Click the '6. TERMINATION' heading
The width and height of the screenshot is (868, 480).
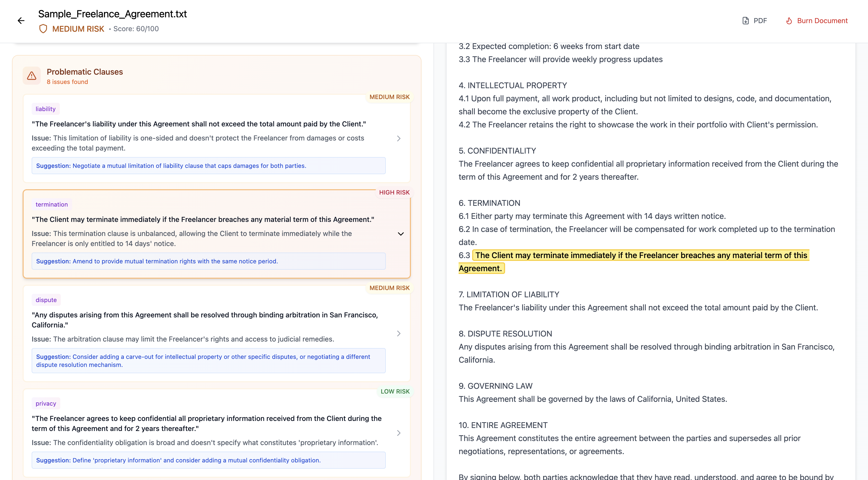[489, 203]
